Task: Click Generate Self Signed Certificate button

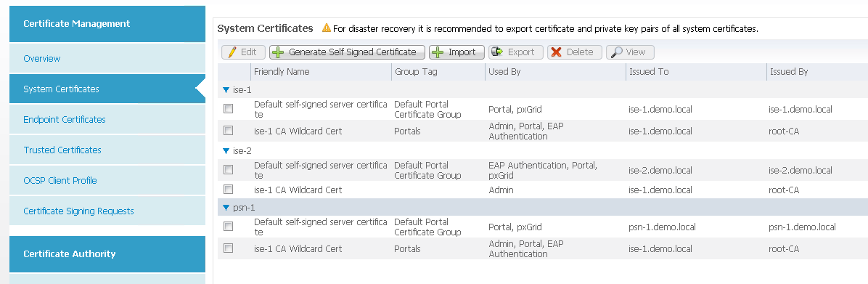Action: pyautogui.click(x=347, y=52)
